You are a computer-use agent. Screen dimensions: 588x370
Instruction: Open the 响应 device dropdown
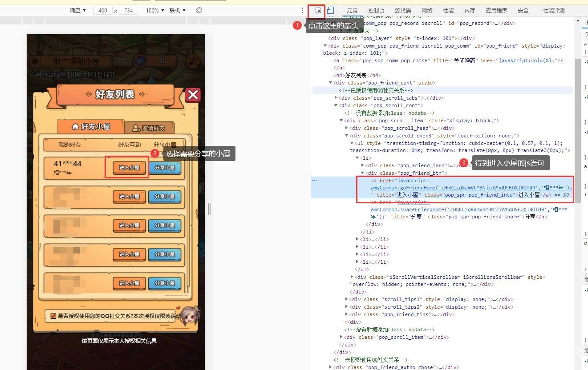tap(78, 10)
